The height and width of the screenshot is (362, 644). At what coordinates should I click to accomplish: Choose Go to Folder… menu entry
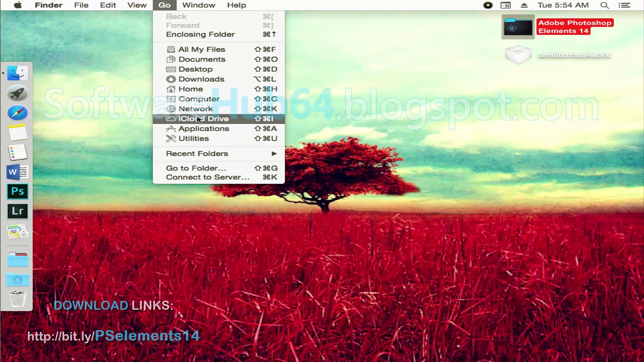coord(196,168)
